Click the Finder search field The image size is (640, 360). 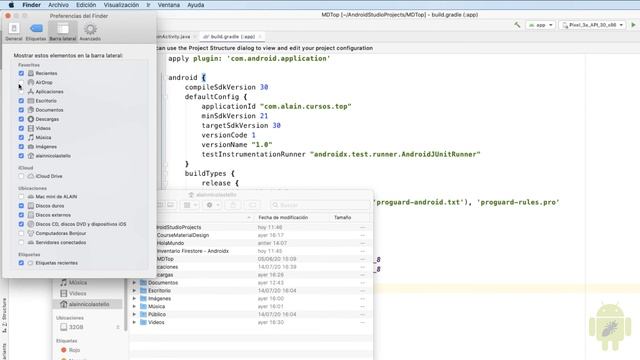[319, 205]
